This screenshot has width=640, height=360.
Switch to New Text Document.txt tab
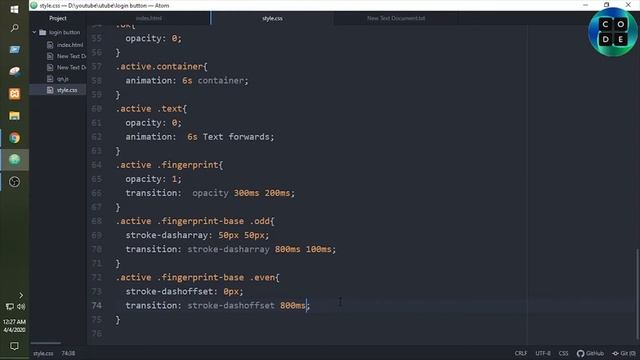(396, 18)
